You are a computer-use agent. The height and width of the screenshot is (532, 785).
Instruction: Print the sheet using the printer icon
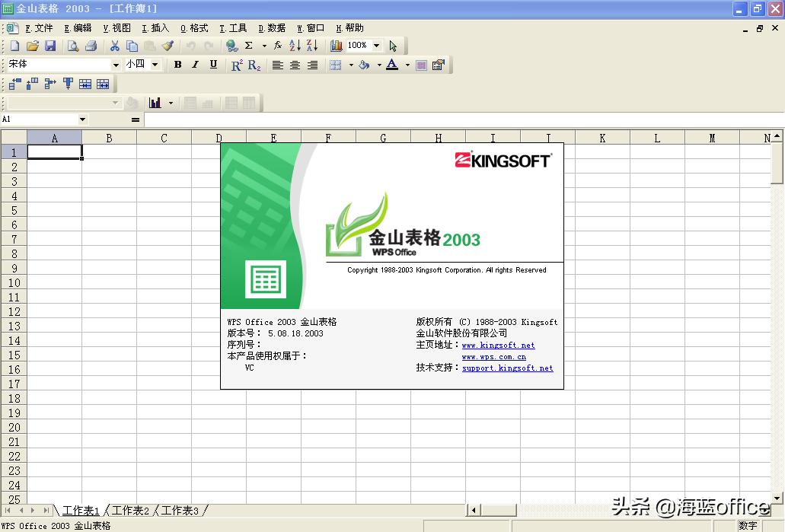click(91, 46)
